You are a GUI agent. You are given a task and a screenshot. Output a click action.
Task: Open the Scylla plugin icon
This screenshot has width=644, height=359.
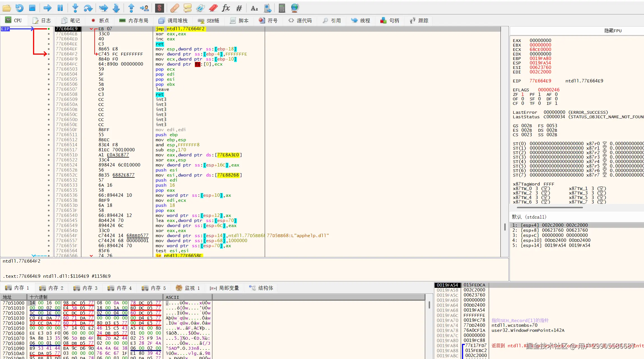pyautogui.click(x=159, y=8)
